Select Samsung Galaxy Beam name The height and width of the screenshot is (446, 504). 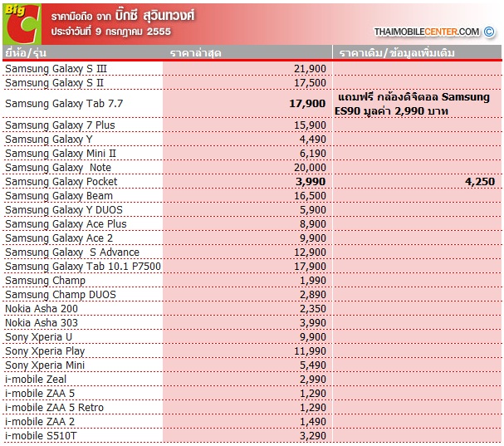click(59, 196)
